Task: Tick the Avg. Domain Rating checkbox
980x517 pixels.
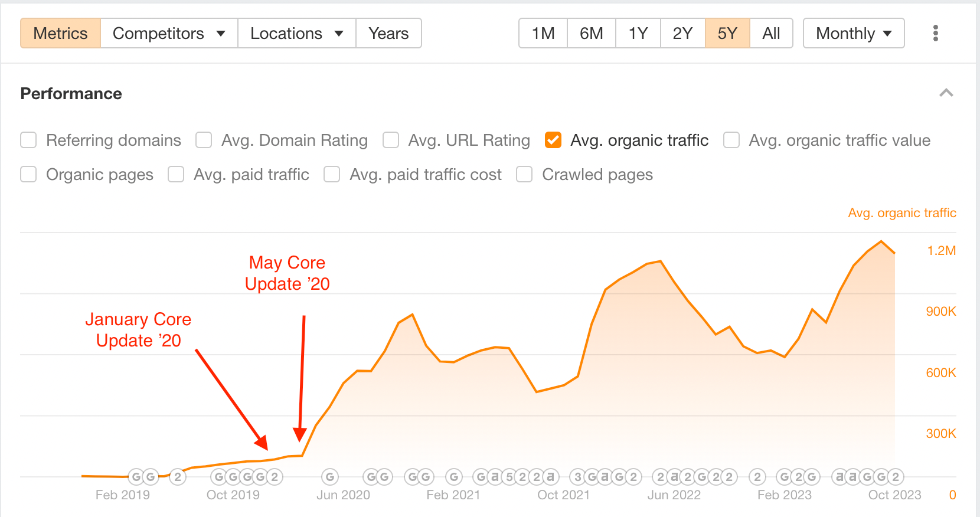Action: coord(204,140)
